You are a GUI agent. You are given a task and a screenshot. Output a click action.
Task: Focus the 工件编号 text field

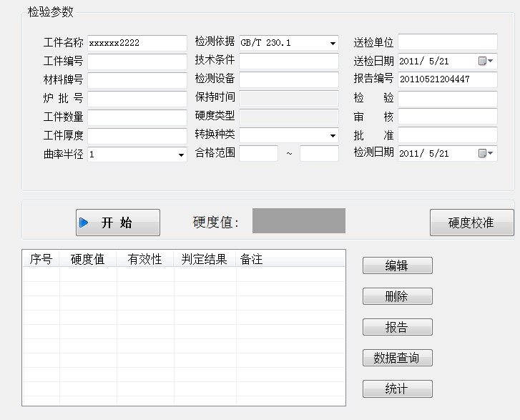click(137, 62)
